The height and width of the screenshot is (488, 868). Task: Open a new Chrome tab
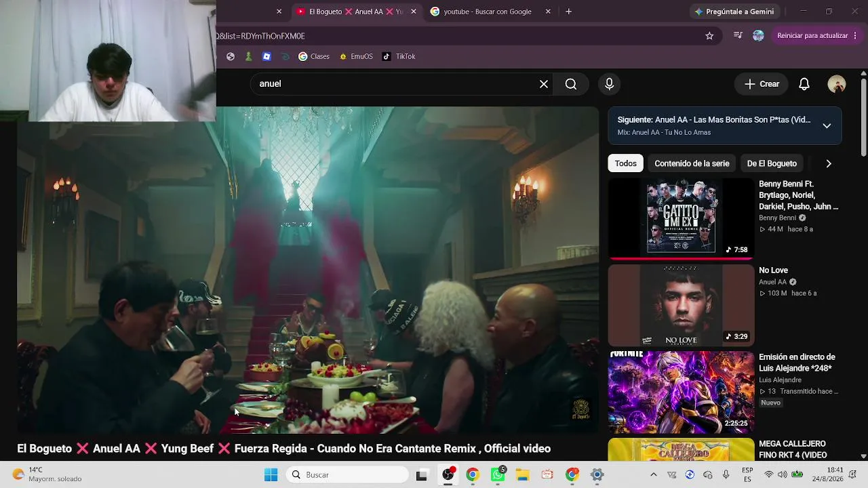pyautogui.click(x=568, y=12)
